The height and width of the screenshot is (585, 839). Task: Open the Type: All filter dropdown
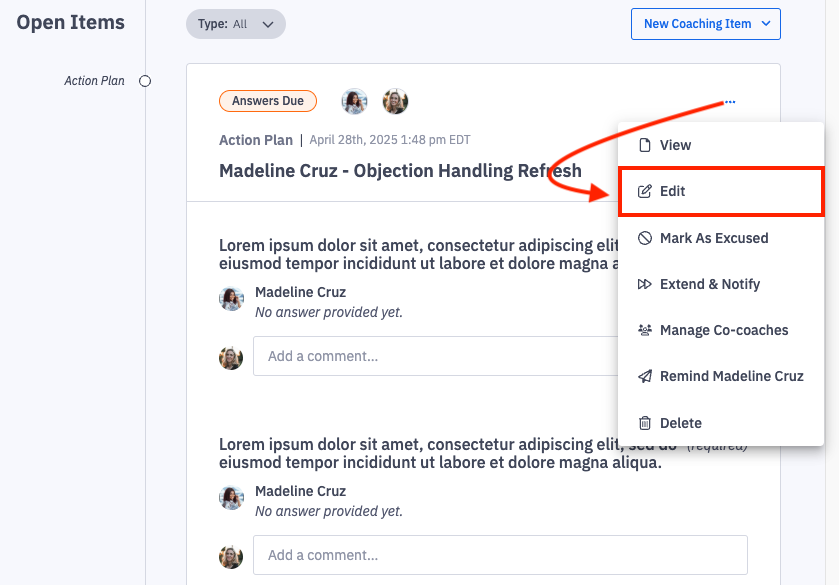tap(236, 24)
